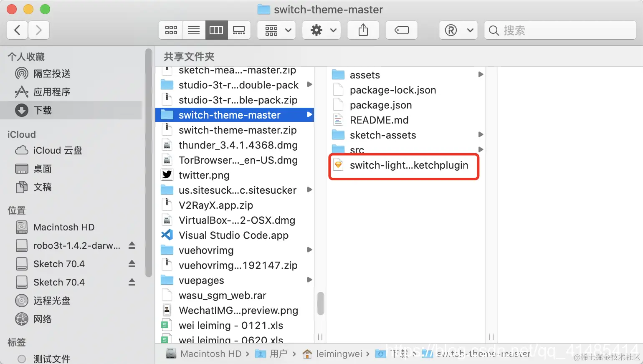Screen dimensions: 643x364
Task: Eject the second Sketch 70.4 volume
Action: (x=132, y=282)
